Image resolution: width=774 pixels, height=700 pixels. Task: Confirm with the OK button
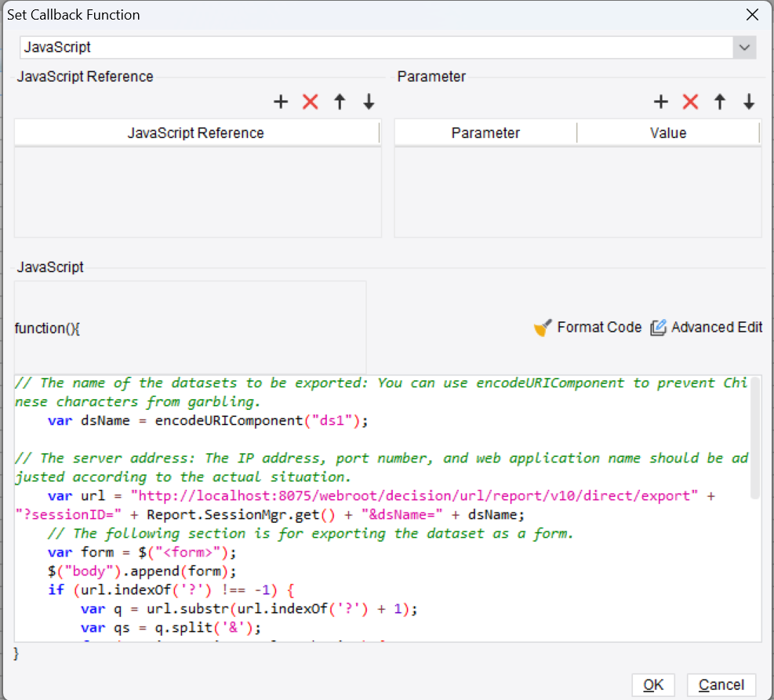(653, 684)
